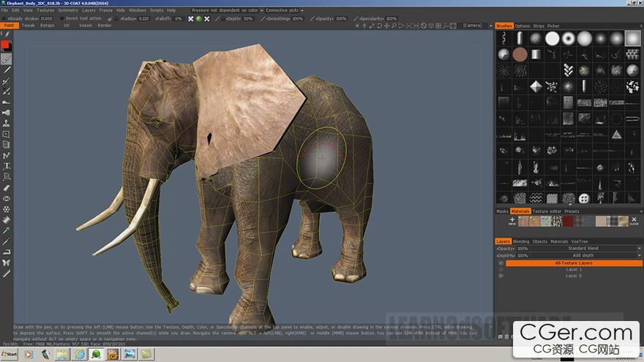The width and height of the screenshot is (644, 362).
Task: Select the brown round brush alpha
Action: click(x=520, y=55)
